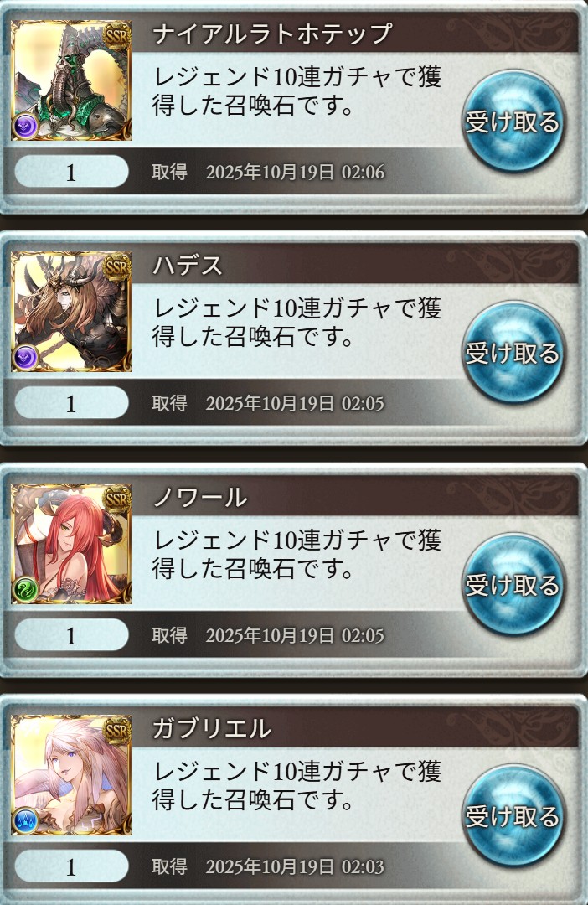Open the ハデス summon portrait
This screenshot has width=588, height=905.
[x=71, y=313]
